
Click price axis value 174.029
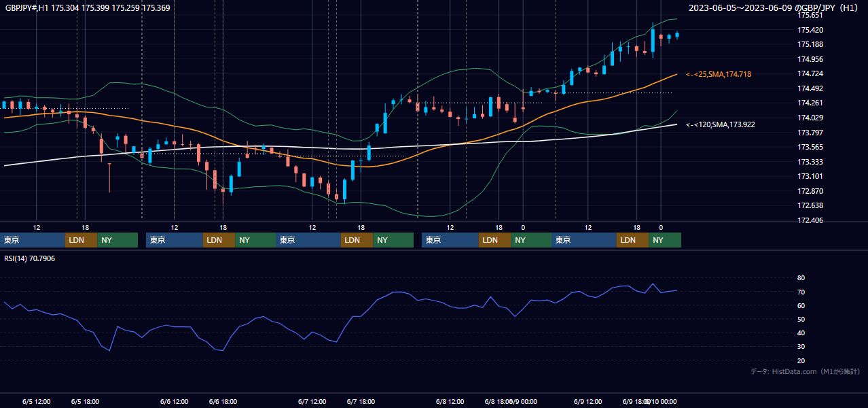[810, 118]
